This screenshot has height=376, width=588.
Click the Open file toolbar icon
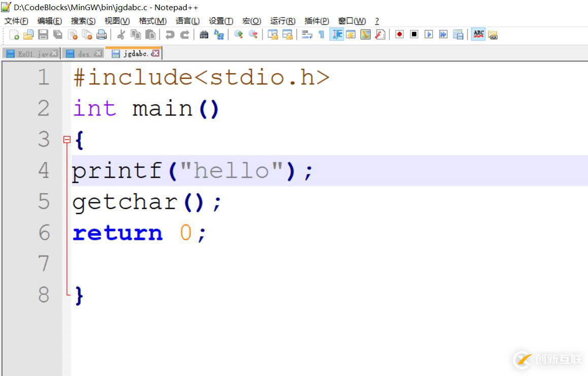click(x=28, y=35)
